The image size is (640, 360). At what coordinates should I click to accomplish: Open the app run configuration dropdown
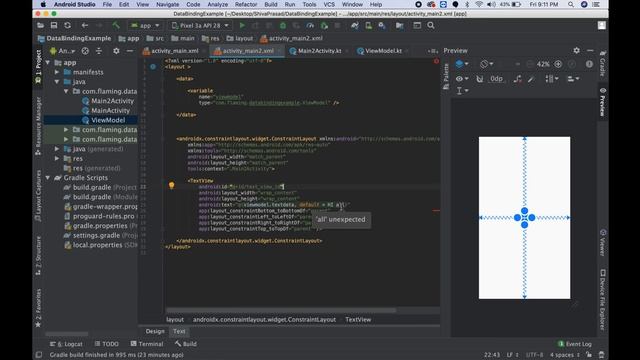(145, 25)
